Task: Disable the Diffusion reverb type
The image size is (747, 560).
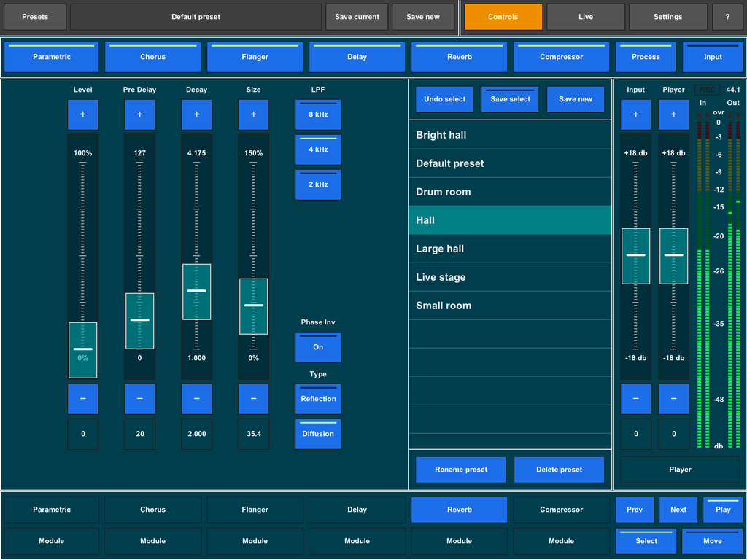Action: tap(318, 434)
